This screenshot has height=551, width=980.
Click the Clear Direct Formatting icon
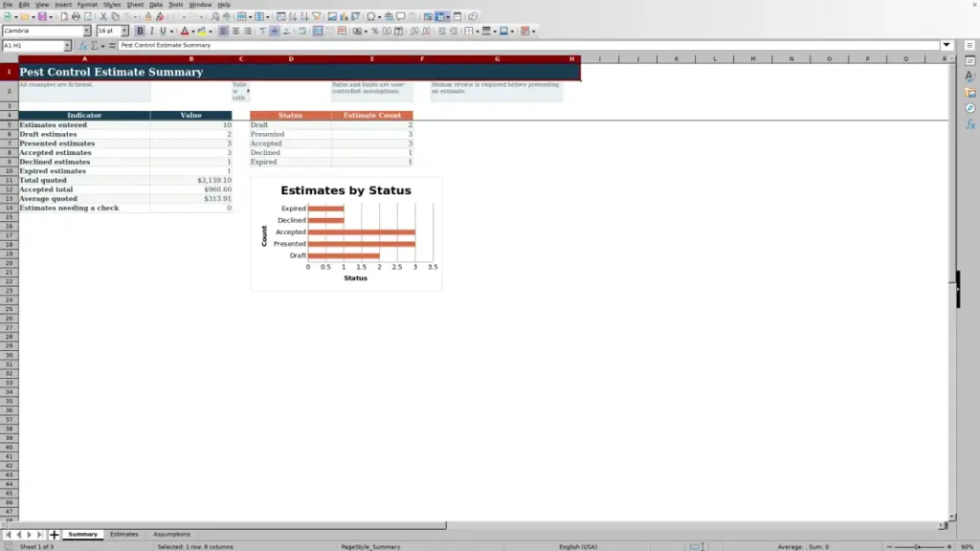(160, 16)
